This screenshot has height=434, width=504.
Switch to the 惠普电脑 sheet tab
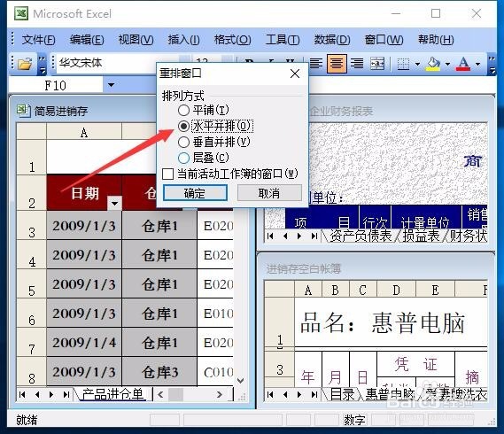click(x=390, y=394)
